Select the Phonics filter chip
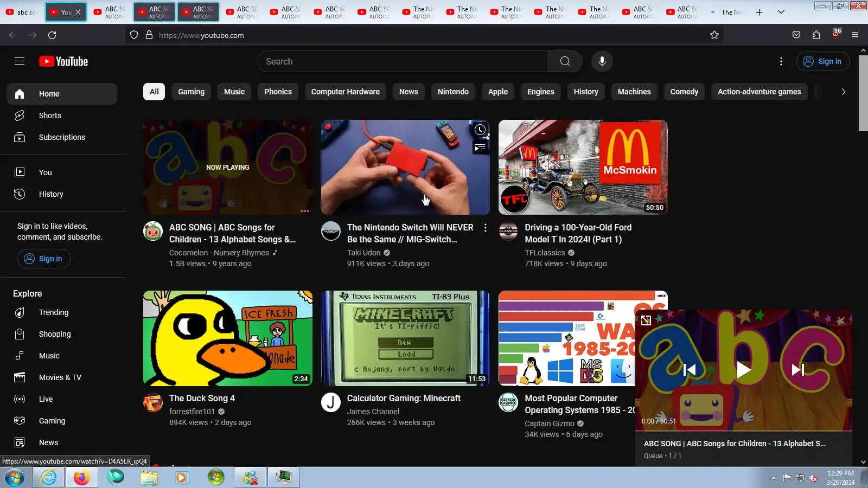Viewport: 868px width, 488px height. coord(278,92)
